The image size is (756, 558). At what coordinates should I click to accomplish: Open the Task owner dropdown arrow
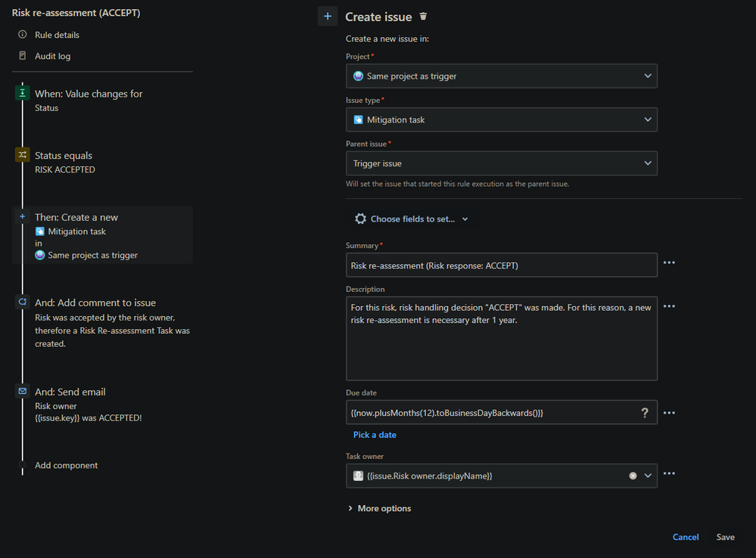point(648,476)
